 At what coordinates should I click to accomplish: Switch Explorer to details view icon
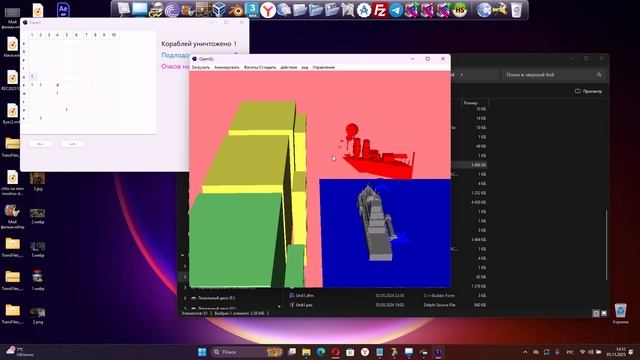click(596, 313)
